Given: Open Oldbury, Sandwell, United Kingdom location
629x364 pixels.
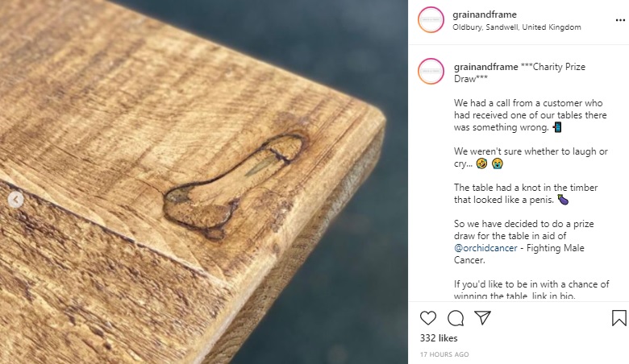Looking at the screenshot, I should coord(517,27).
